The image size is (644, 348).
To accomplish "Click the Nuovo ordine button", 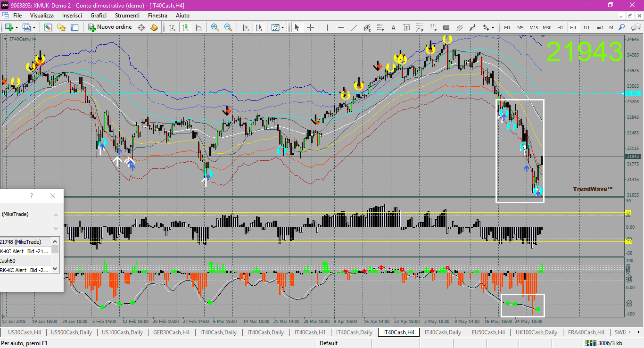I will (110, 27).
